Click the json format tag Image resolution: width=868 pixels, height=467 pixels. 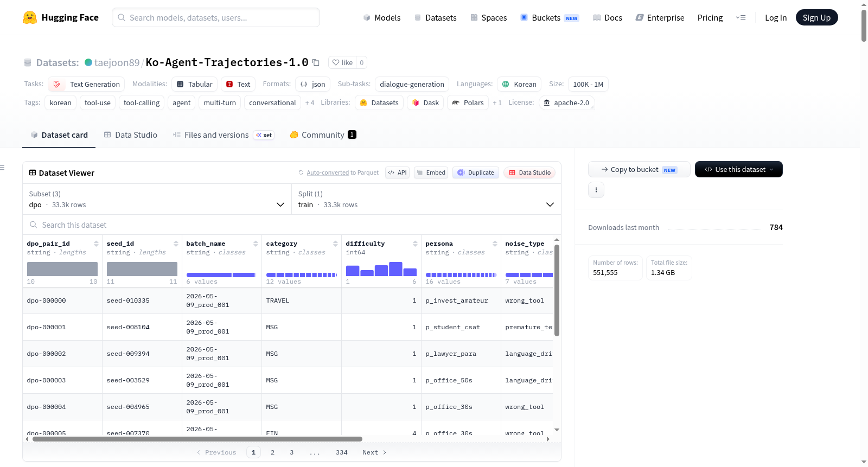pyautogui.click(x=313, y=84)
